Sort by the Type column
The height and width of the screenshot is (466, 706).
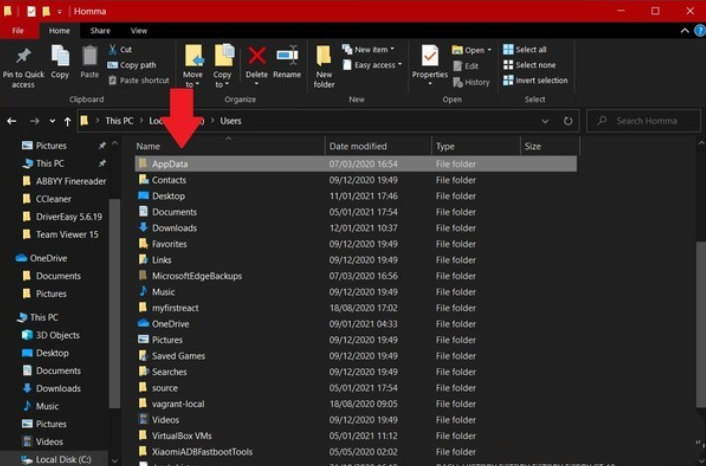[475, 146]
